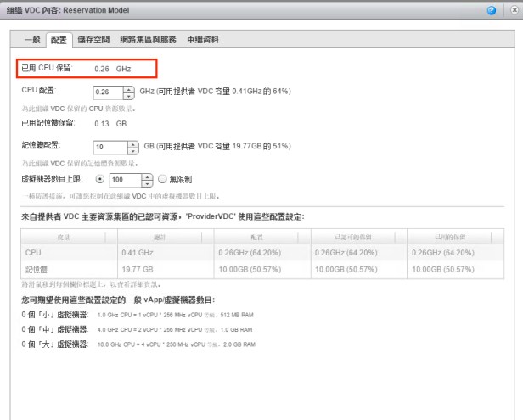Viewport: 523px width, 420px height.
Task: Close the 組織 VDC 內容 dialog
Action: 515,10
